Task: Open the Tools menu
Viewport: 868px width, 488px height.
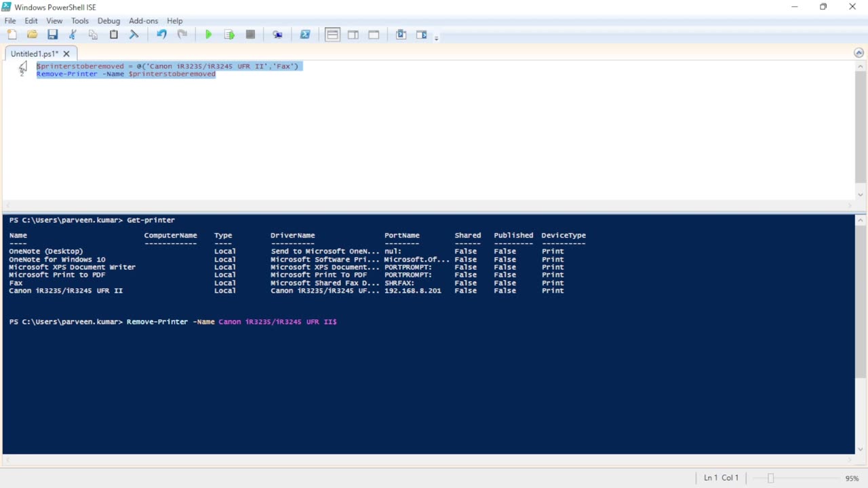Action: click(80, 21)
